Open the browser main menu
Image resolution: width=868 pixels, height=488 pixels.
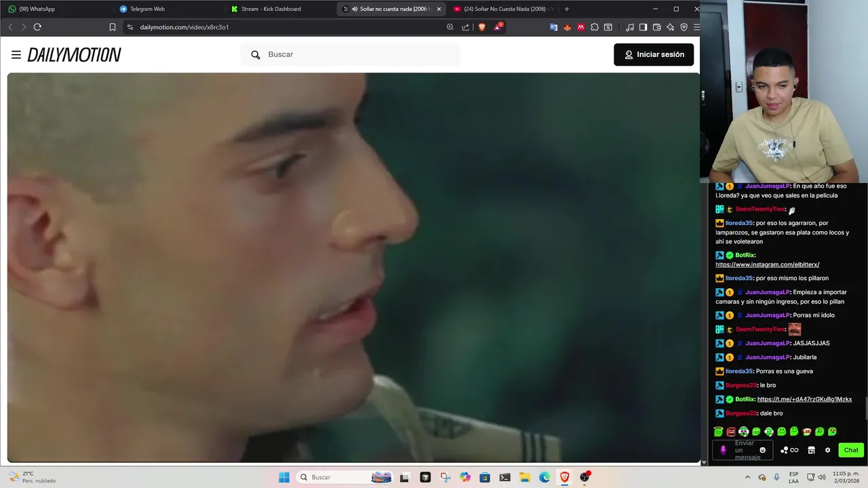696,27
